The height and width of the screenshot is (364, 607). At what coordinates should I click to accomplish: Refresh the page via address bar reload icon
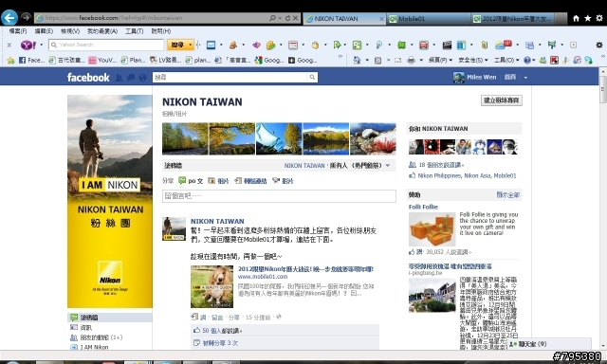coord(287,18)
